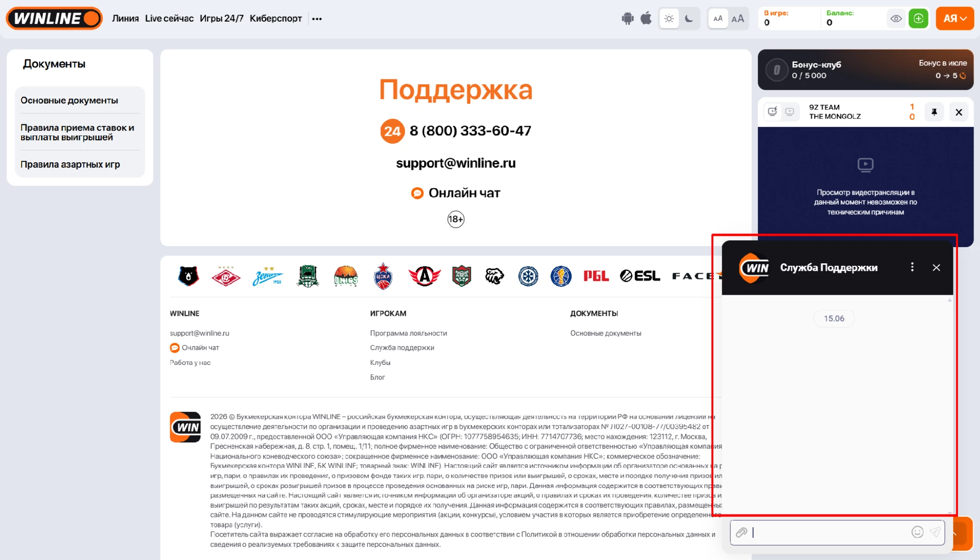The height and width of the screenshot is (560, 980).
Task: Click the green deposit plus button
Action: 918,19
